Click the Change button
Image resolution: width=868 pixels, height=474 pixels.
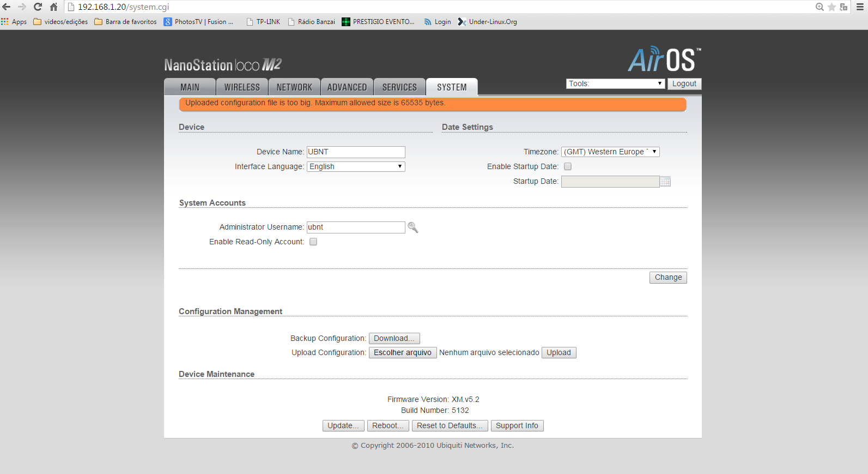668,278
